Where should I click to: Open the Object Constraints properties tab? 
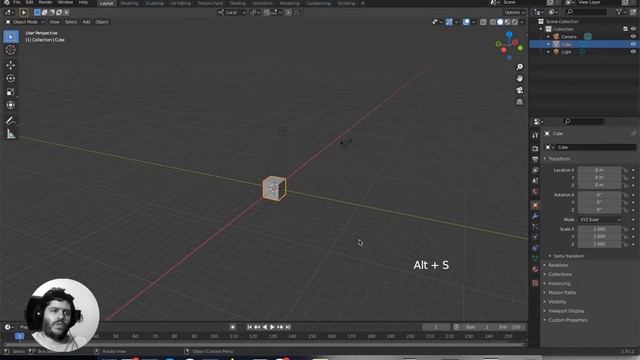(x=535, y=248)
